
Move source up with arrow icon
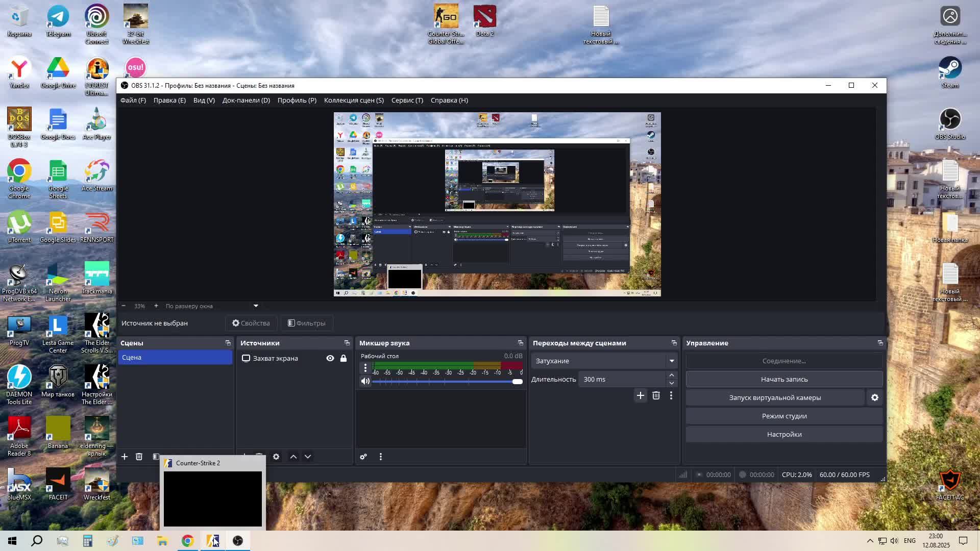[x=293, y=457]
